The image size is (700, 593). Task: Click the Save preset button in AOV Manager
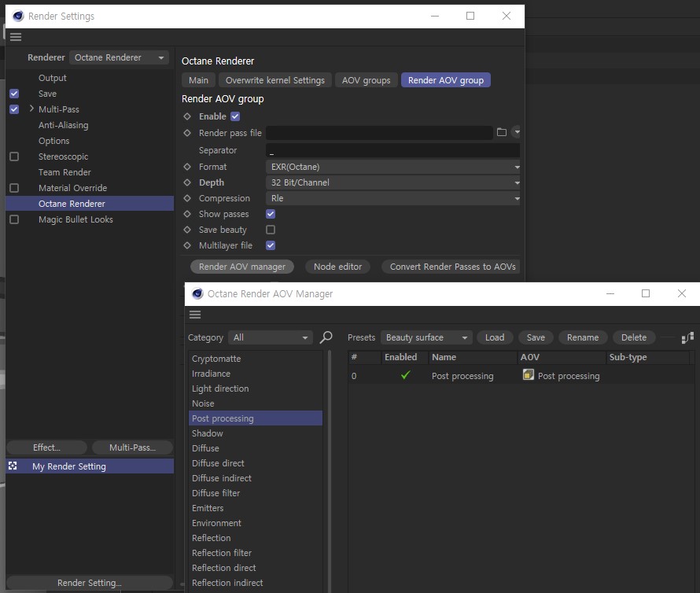[x=536, y=337]
